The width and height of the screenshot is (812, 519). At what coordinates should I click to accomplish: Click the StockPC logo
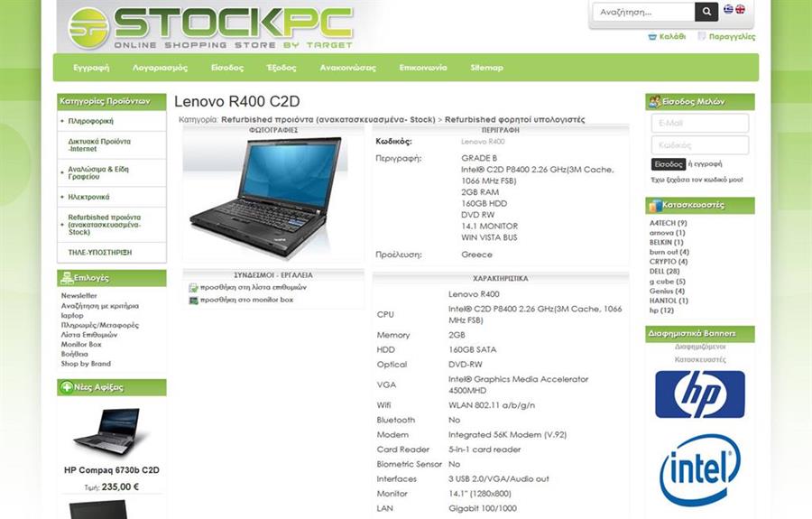pyautogui.click(x=210, y=27)
